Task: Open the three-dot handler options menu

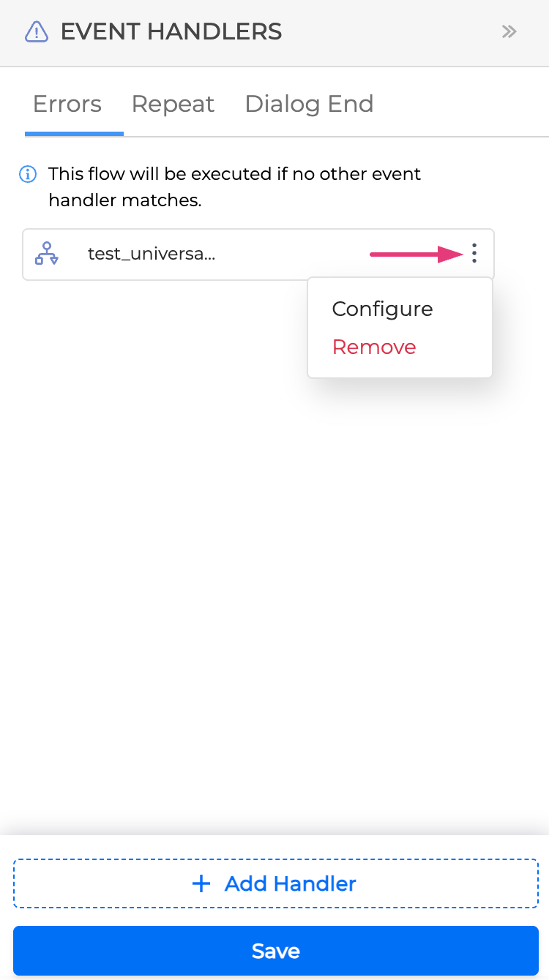Action: click(x=474, y=254)
